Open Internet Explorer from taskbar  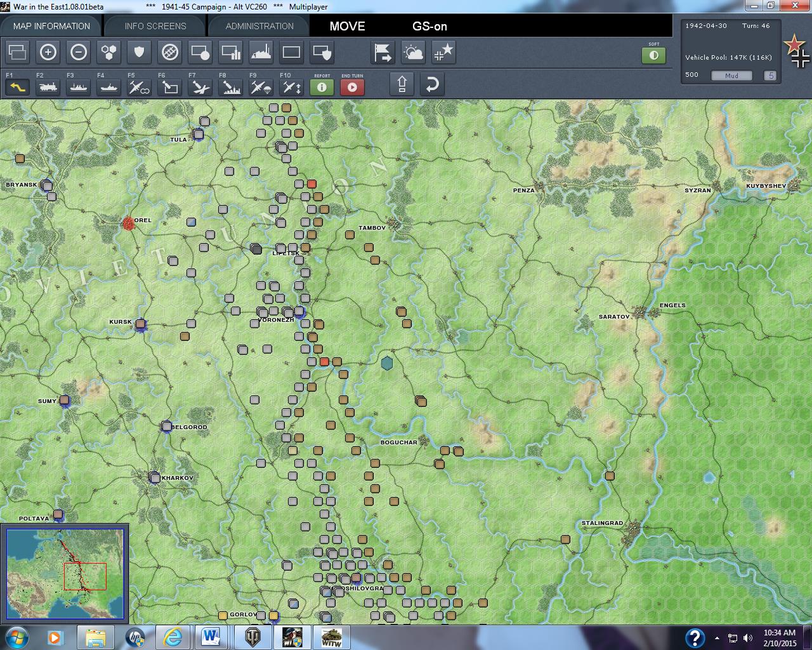173,637
